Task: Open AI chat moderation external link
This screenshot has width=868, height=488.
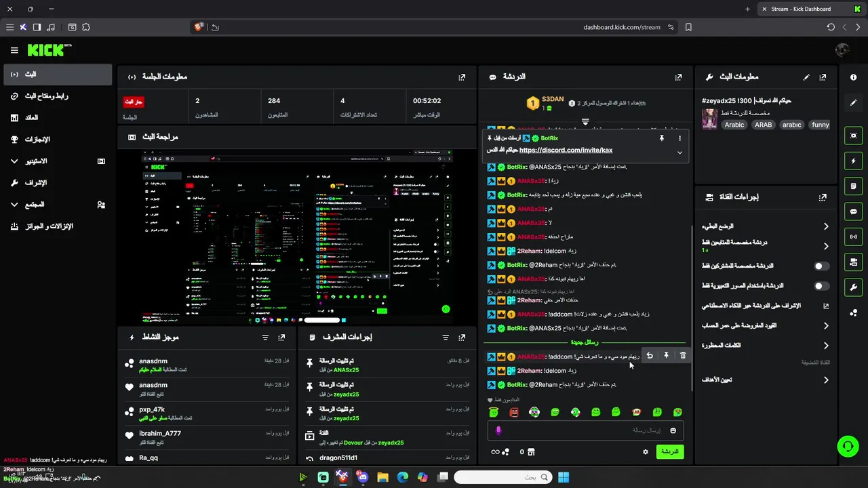Action: point(825,306)
